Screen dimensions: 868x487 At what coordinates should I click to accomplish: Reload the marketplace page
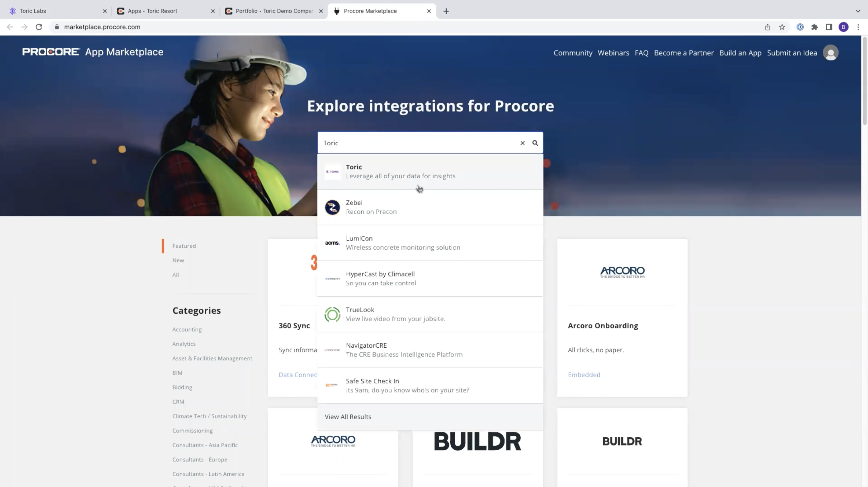tap(39, 27)
